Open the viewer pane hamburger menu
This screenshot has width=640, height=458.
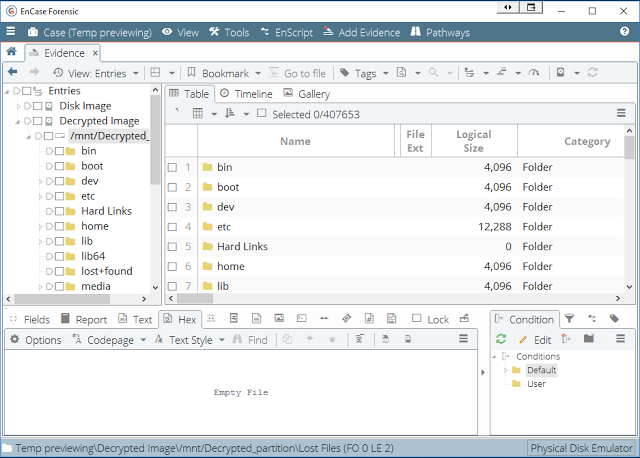point(463,338)
